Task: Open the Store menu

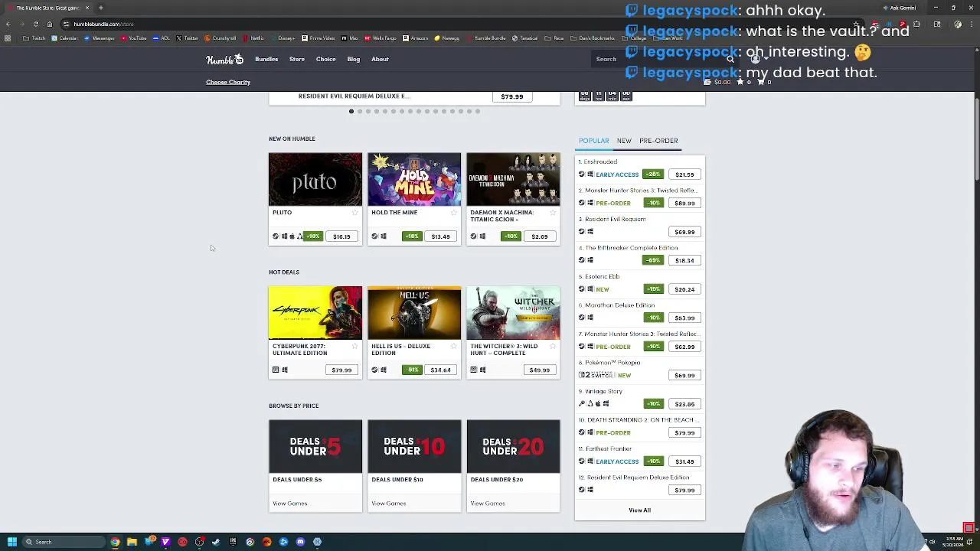Action: [x=297, y=59]
